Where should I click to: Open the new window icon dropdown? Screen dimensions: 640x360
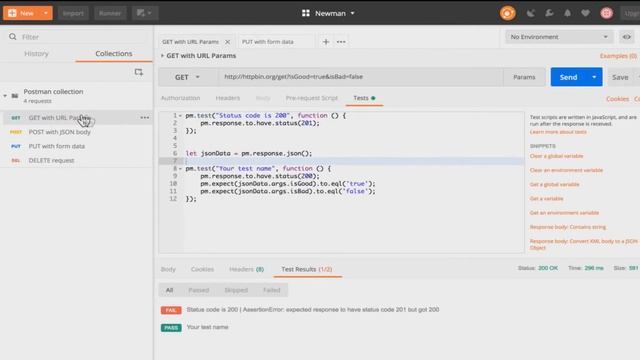(144, 13)
